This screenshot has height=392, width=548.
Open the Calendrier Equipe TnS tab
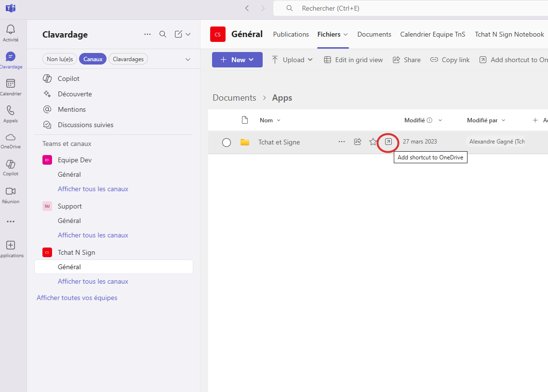[433, 34]
